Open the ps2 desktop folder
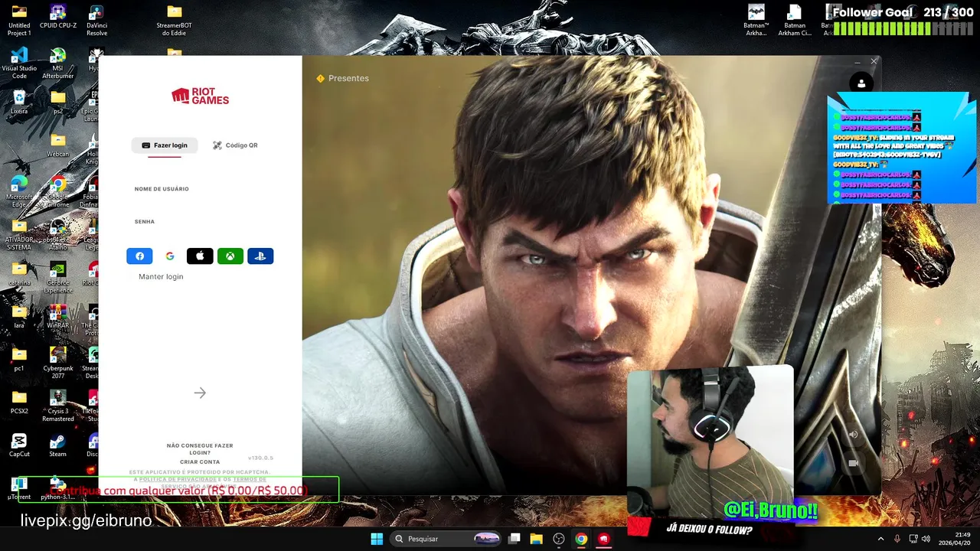The height and width of the screenshot is (551, 980). pos(58,103)
